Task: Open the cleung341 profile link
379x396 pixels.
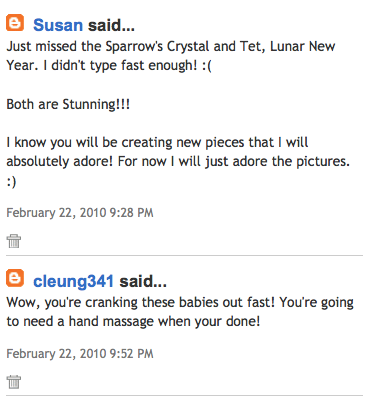Action: click(74, 281)
